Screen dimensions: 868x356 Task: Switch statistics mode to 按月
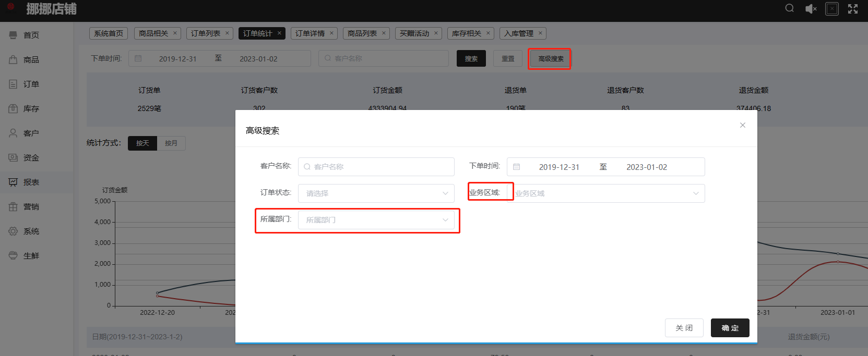pos(171,143)
